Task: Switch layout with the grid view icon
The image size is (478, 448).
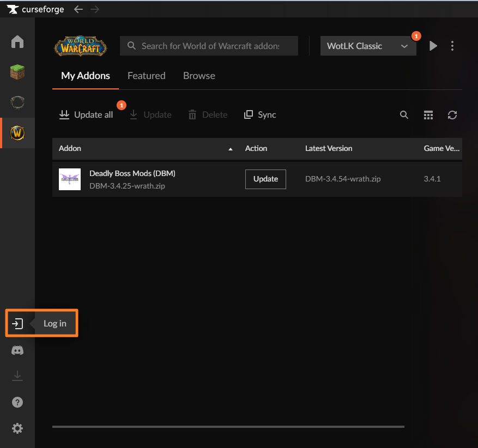Action: click(428, 115)
